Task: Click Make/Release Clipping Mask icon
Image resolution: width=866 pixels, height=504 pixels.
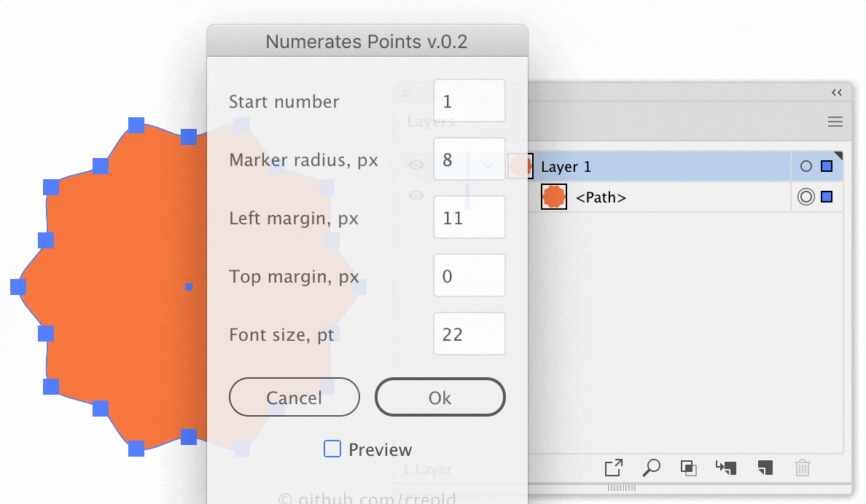Action: click(x=689, y=468)
